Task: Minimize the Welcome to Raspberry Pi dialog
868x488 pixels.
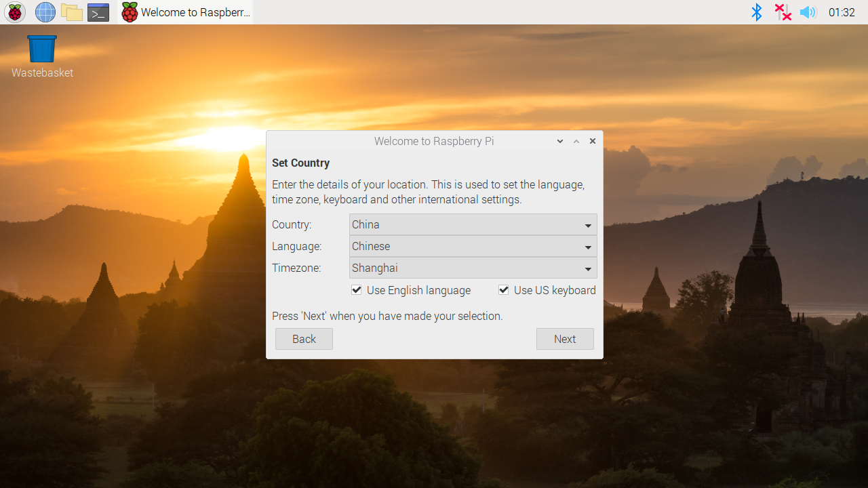Action: [560, 141]
